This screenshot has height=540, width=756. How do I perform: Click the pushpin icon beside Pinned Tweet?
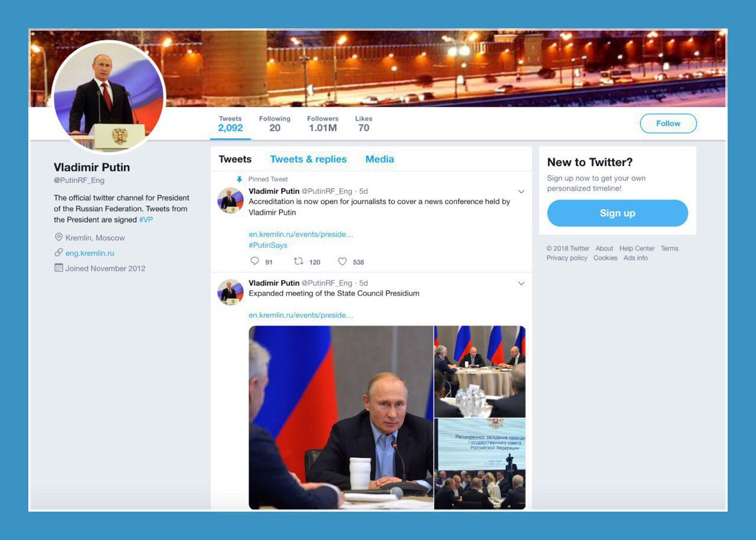pyautogui.click(x=239, y=179)
